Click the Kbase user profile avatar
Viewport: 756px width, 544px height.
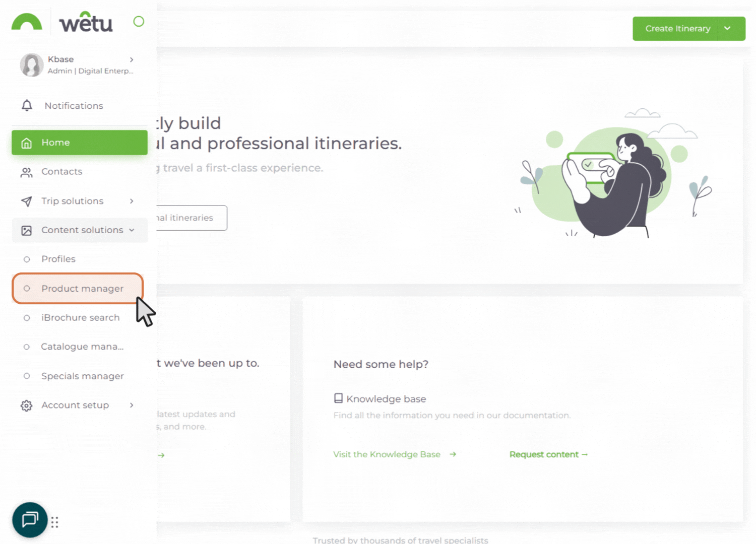tap(32, 65)
